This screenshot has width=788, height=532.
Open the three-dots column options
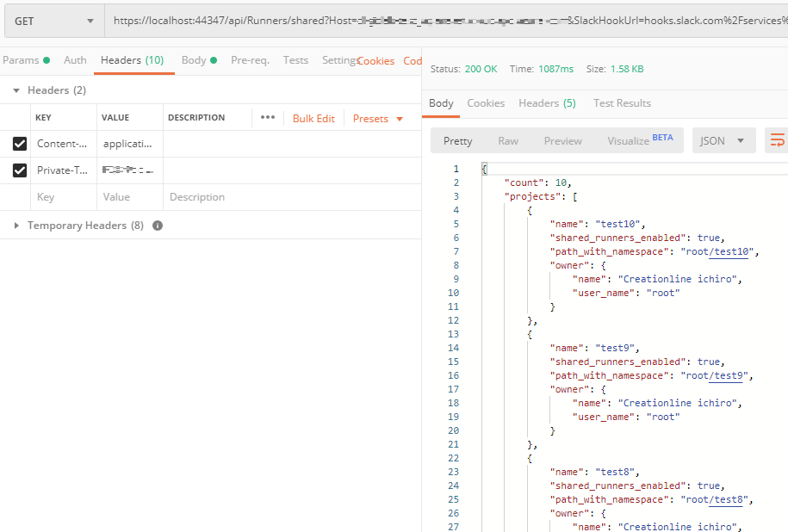pyautogui.click(x=267, y=117)
